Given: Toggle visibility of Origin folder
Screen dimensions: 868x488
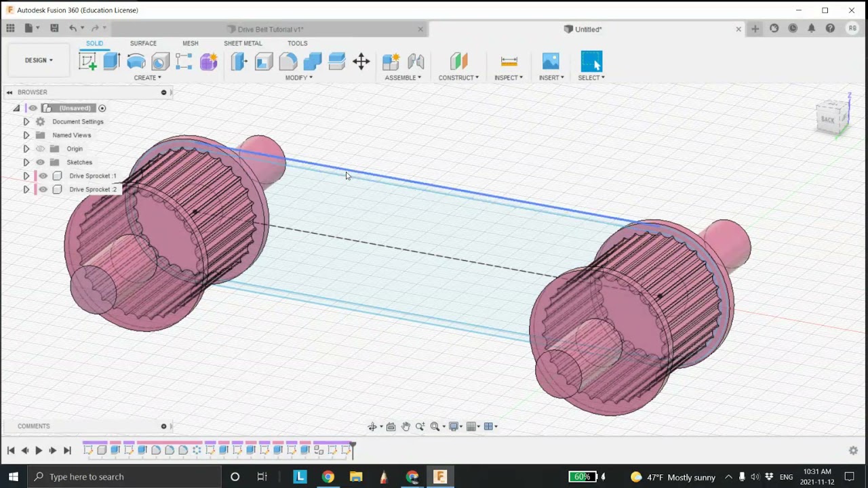Looking at the screenshot, I should (x=40, y=148).
